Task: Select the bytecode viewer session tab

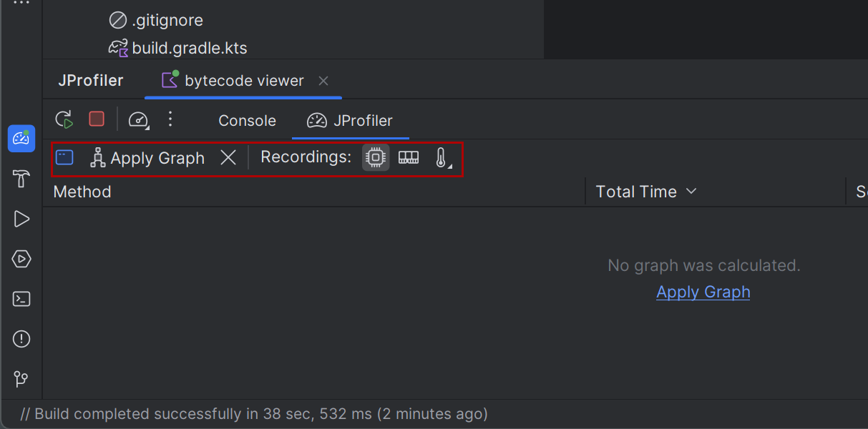Action: (x=233, y=81)
